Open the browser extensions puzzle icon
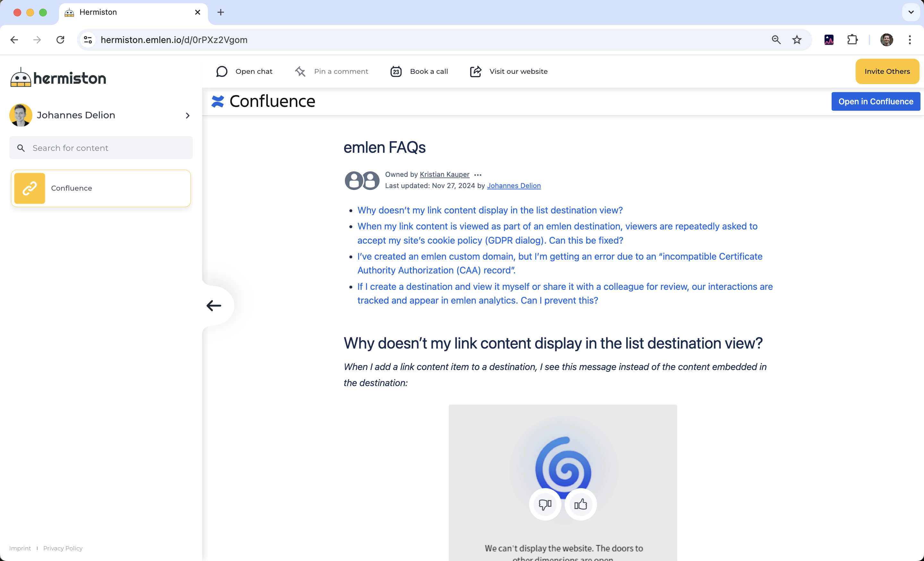The height and width of the screenshot is (561, 924). pyautogui.click(x=852, y=40)
